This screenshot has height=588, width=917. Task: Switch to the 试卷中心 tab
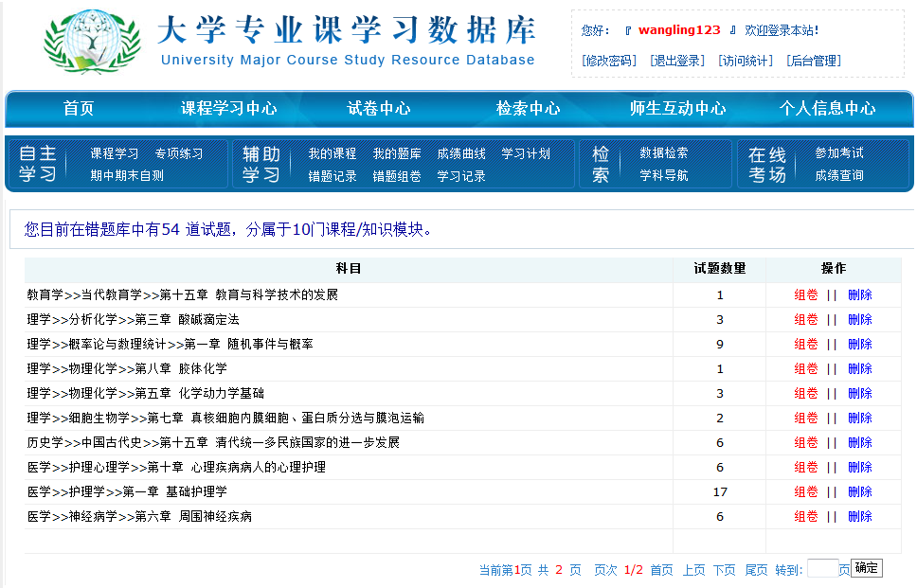pos(378,108)
